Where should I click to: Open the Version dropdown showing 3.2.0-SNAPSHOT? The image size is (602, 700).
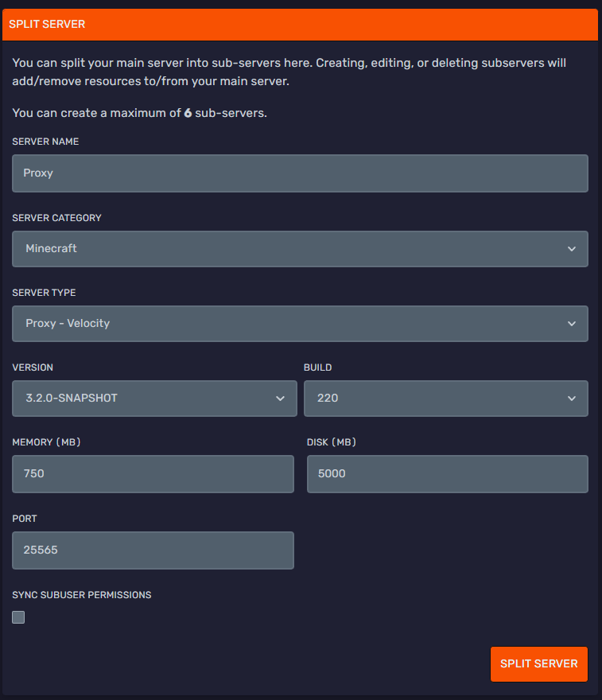154,399
